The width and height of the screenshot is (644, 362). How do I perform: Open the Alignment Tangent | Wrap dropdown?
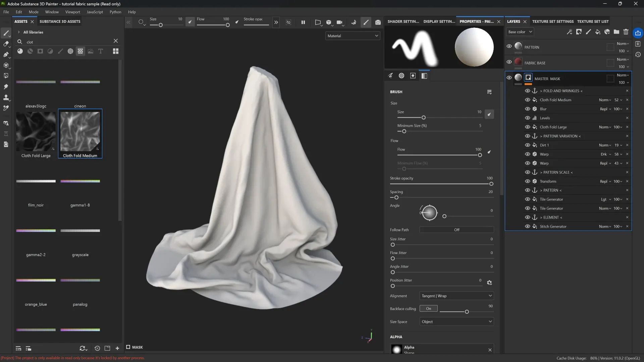pos(457,296)
